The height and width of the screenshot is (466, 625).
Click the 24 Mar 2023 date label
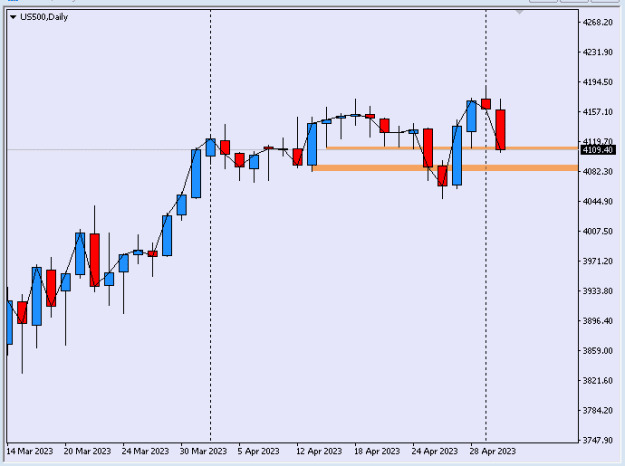[x=145, y=451]
